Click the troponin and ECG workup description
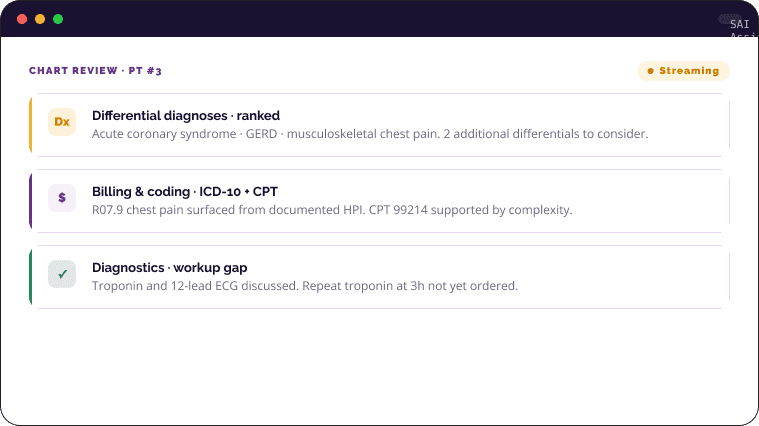 [x=305, y=286]
